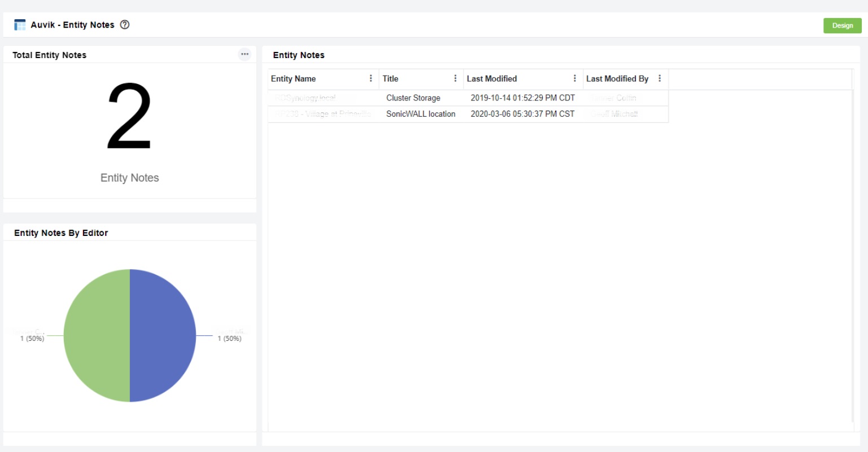Open the Entity Name column menu dots

tap(371, 78)
